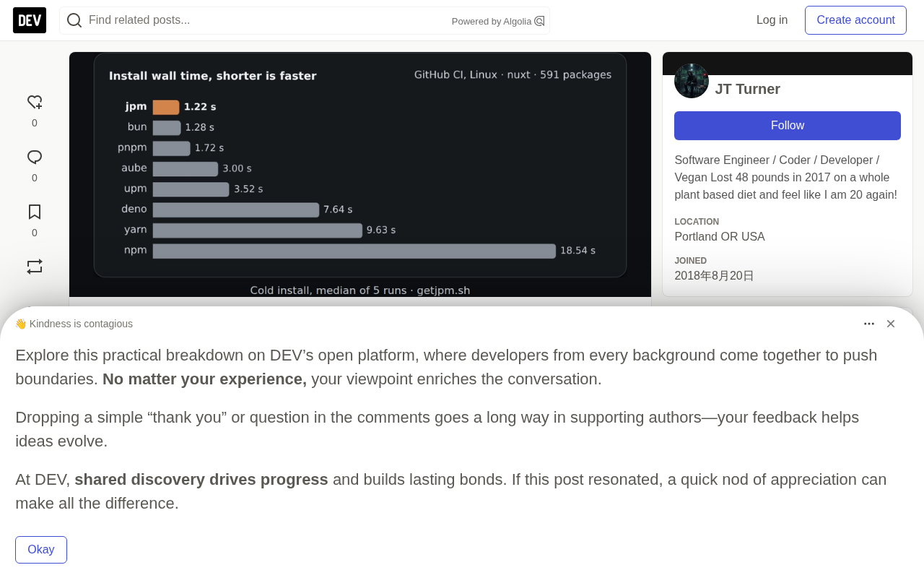Close the Kindness is contagious banner
Image resolution: width=924 pixels, height=578 pixels.
point(891,324)
